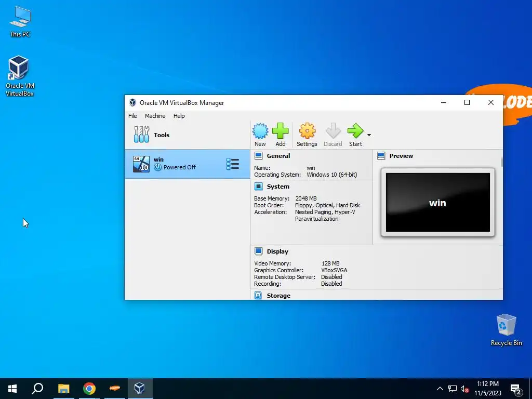Click the 2048 MB base memory value
532x399 pixels.
[306, 198]
